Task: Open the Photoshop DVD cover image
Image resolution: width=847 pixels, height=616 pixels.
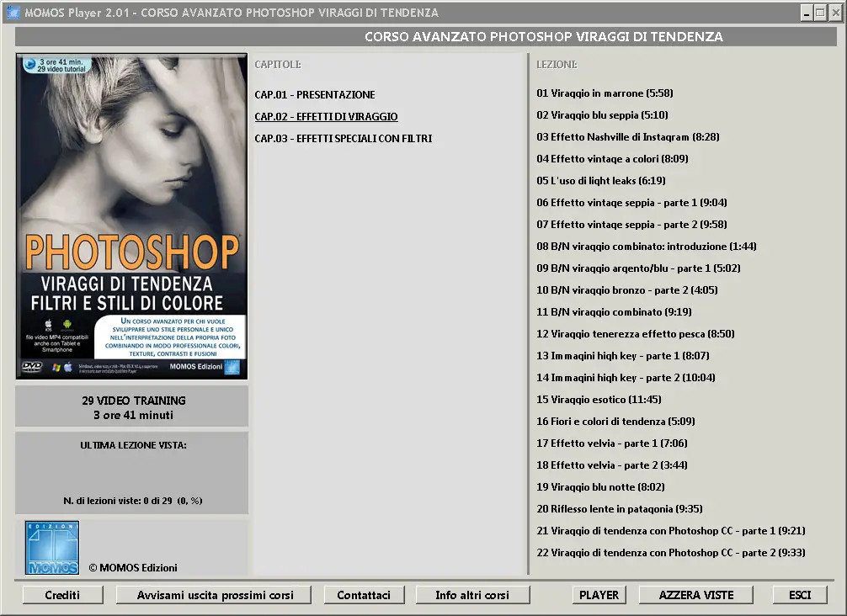Action: point(132,216)
